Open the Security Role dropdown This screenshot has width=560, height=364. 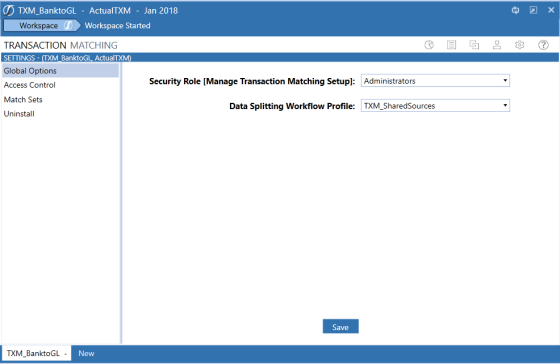[x=435, y=81]
